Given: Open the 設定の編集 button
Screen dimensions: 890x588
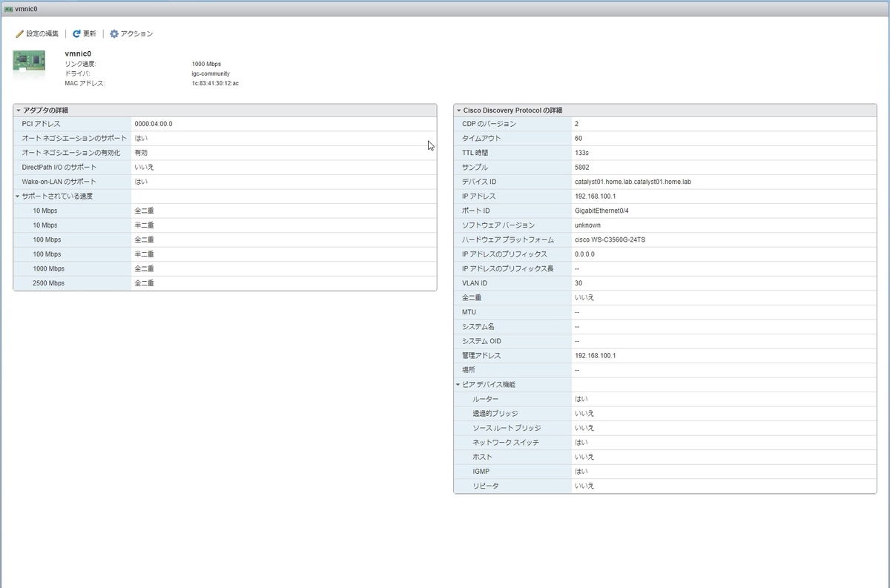Looking at the screenshot, I should coord(37,34).
